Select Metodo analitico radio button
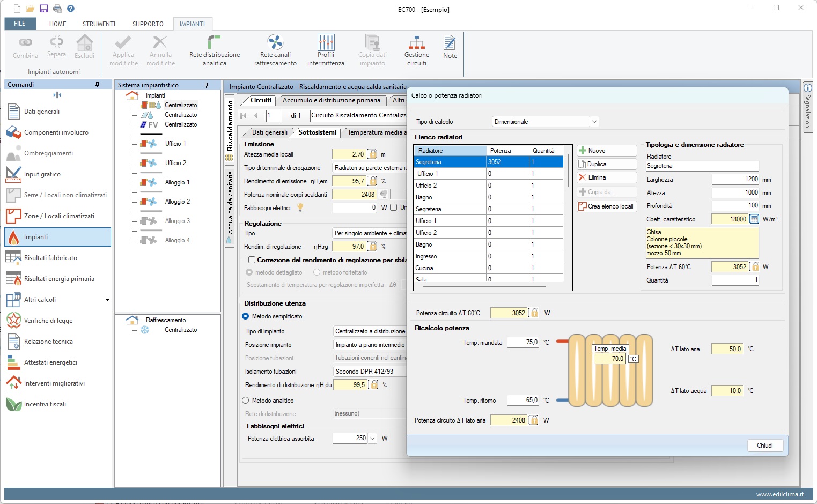 [x=246, y=401]
